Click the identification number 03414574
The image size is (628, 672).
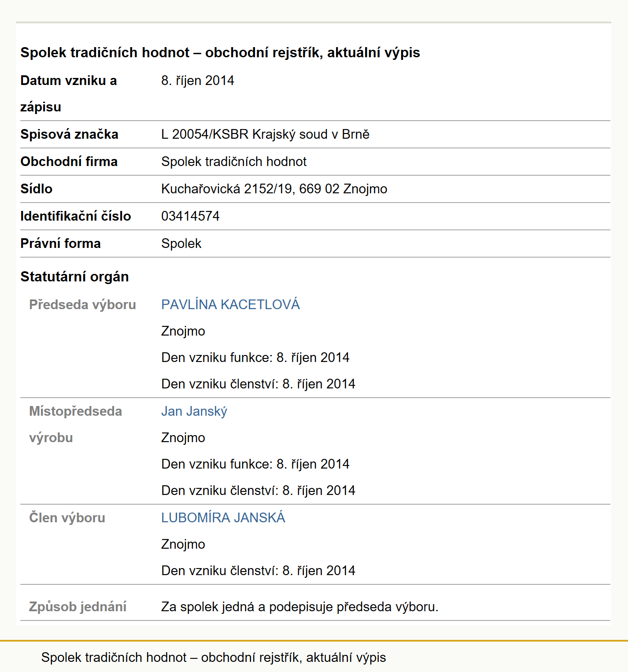coord(190,216)
